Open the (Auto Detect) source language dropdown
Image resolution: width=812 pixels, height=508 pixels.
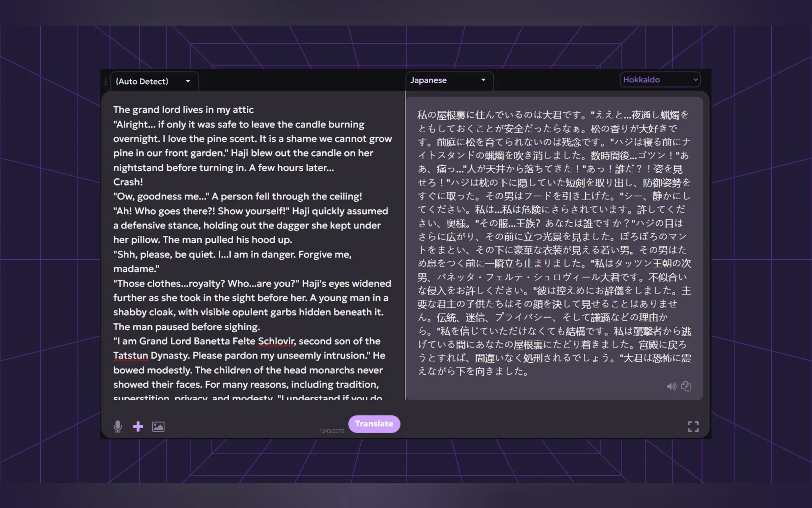pyautogui.click(x=153, y=81)
